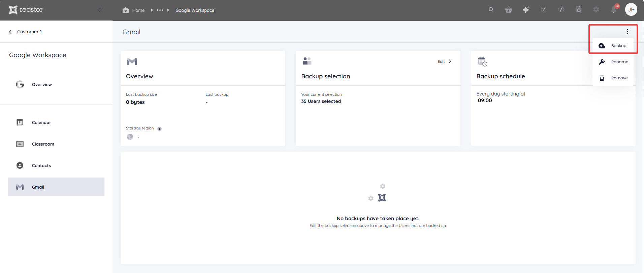Viewport: 644px width, 273px height.
Task: Select Classroom in the sidebar
Action: [x=56, y=144]
